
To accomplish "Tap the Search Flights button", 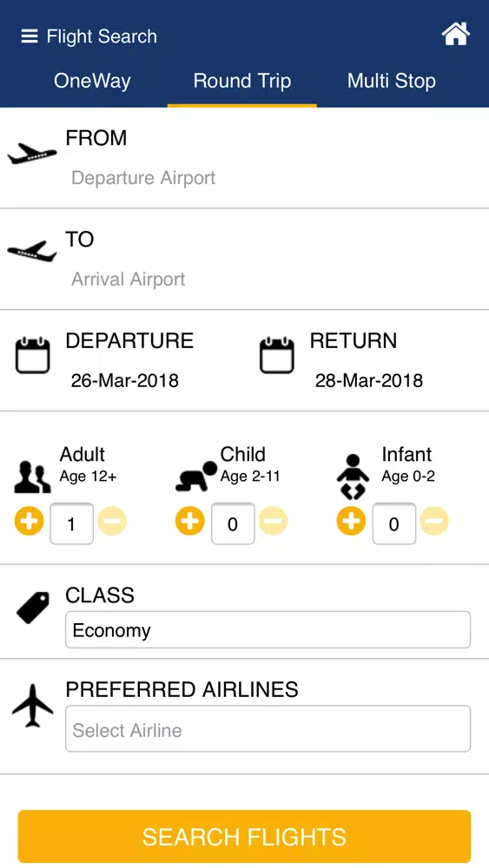I will point(244,837).
